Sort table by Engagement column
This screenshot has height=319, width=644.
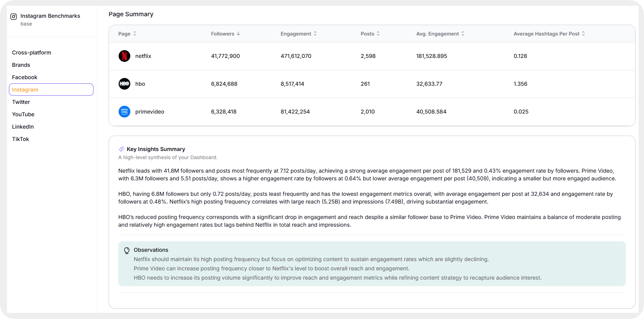click(298, 34)
